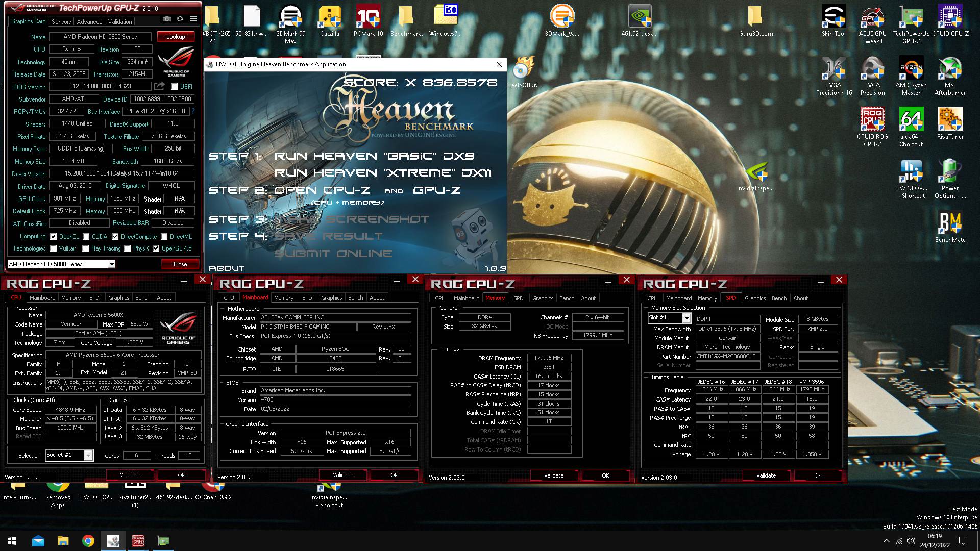Screen dimensions: 980x551
Task: Open the Mail app from the taskbar
Action: coord(38,541)
